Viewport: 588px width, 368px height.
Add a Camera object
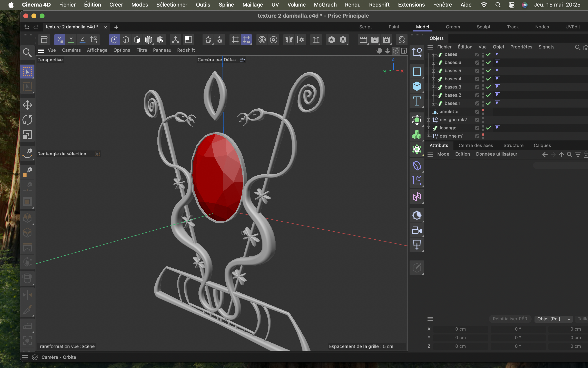[417, 230]
